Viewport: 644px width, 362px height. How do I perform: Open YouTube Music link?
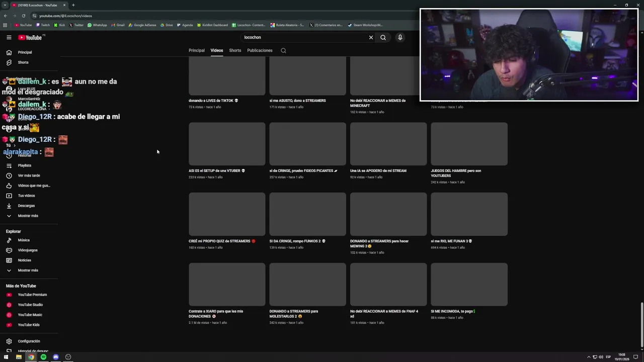30,315
